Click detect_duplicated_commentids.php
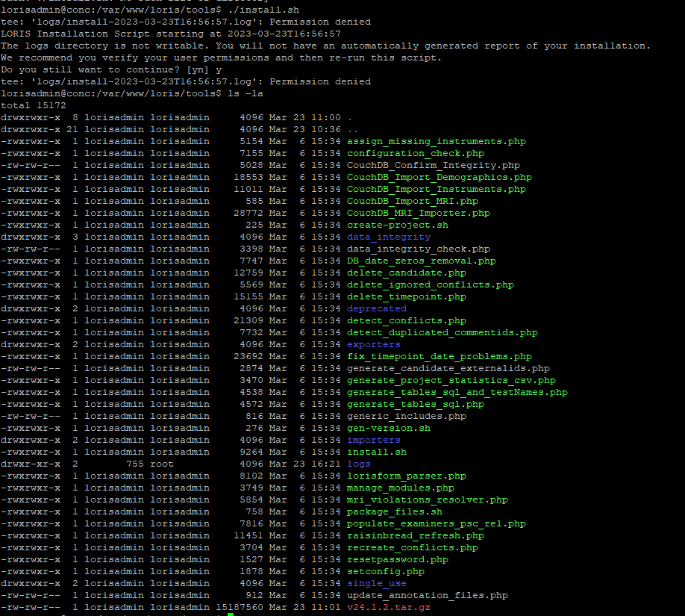 click(x=442, y=333)
